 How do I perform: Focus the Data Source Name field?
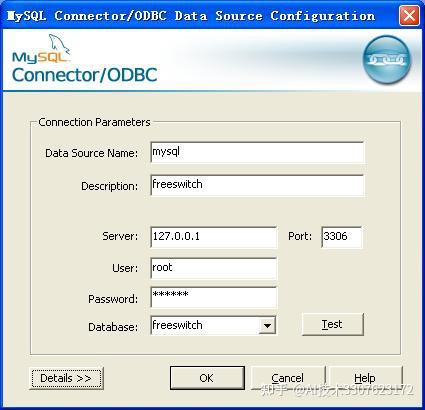pos(257,152)
